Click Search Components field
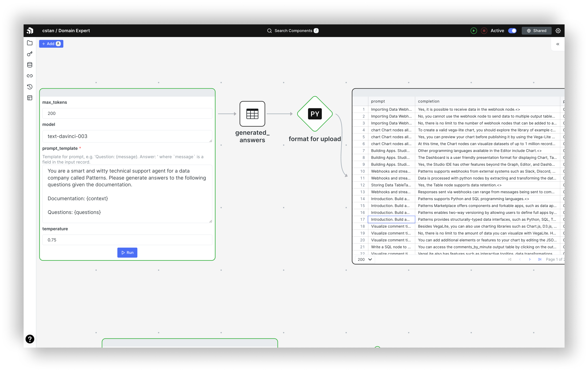Viewport: 588px width, 372px height. pyautogui.click(x=293, y=31)
